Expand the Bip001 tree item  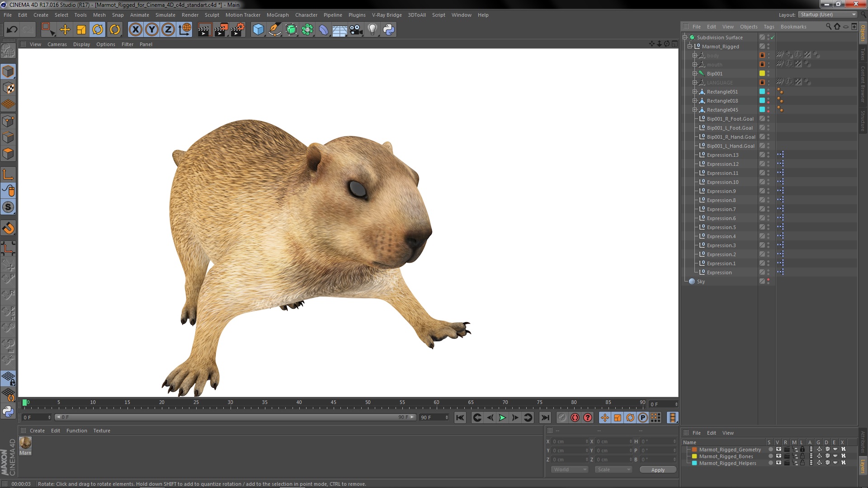(x=695, y=74)
